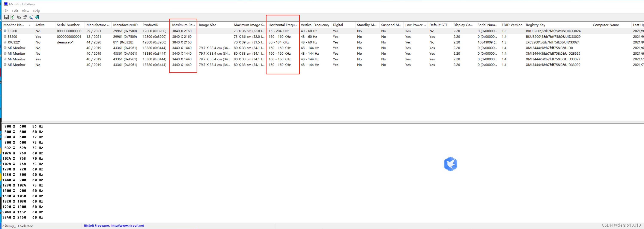The height and width of the screenshot is (229, 644).
Task: Open the Properties toolbar icon
Action: (25, 17)
